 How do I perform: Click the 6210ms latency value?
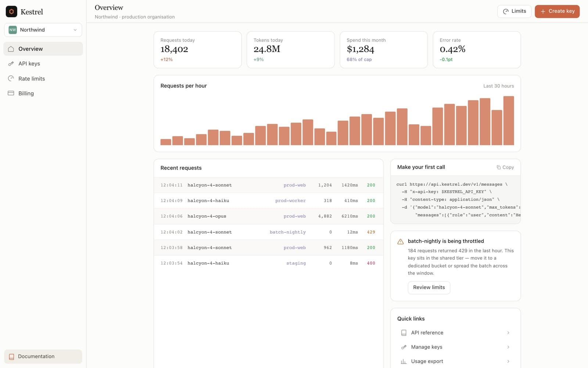(x=349, y=216)
